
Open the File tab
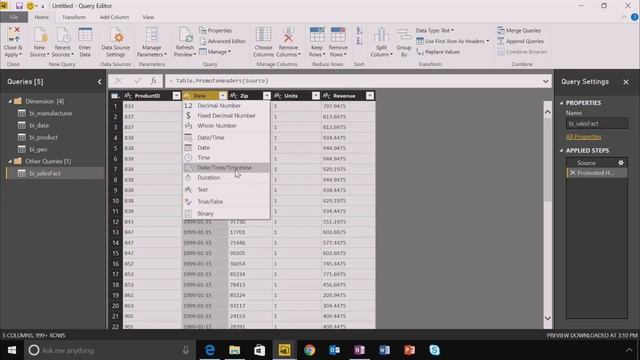[14, 17]
